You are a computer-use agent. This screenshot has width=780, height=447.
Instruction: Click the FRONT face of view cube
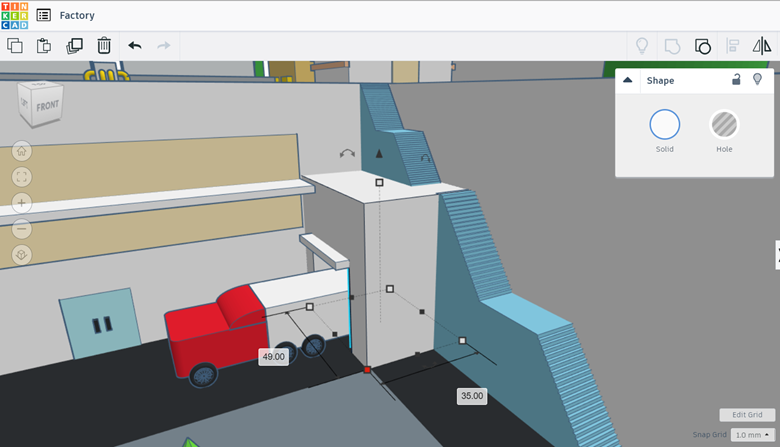point(48,106)
